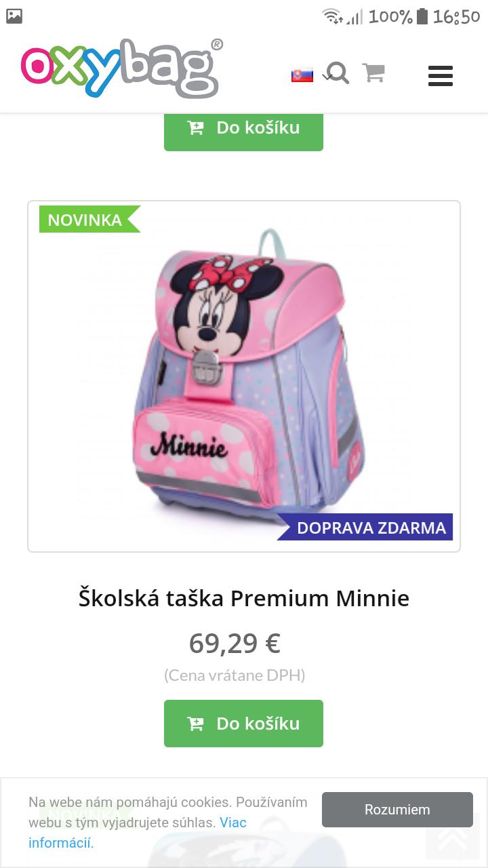Open the shopping cart
The image size is (488, 868).
click(x=373, y=73)
